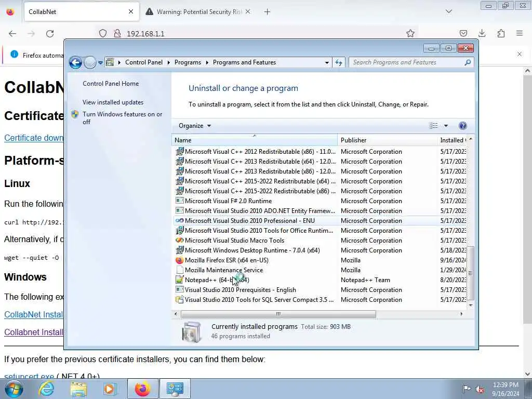Open the Windows Start orb
The image size is (532, 399).
14,389
